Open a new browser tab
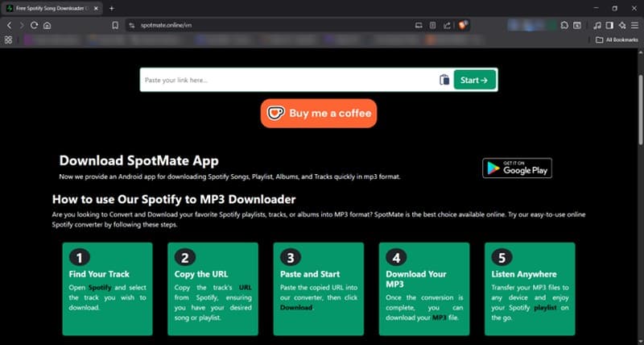 pyautogui.click(x=112, y=8)
